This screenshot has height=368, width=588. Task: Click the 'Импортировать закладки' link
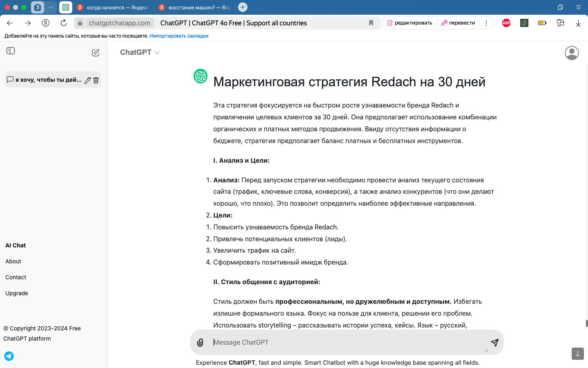(179, 36)
